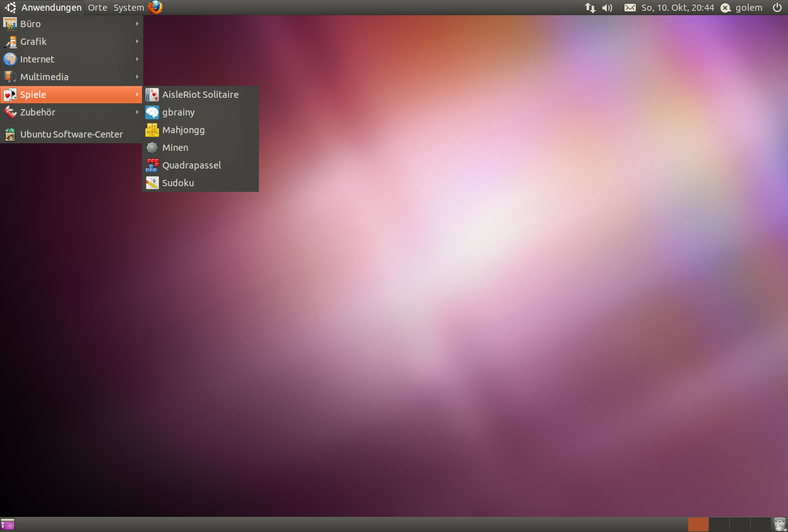The height and width of the screenshot is (532, 788).
Task: Open the date and time calendar
Action: click(678, 8)
